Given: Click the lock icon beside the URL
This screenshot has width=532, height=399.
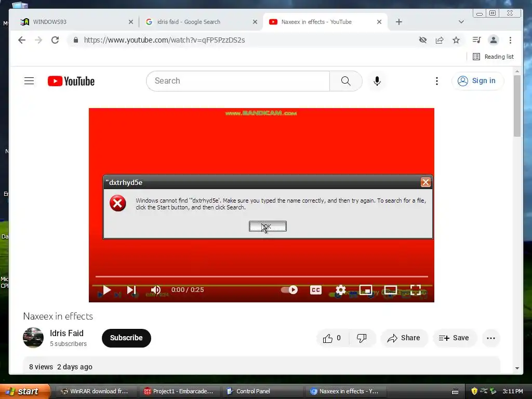Looking at the screenshot, I should point(76,40).
